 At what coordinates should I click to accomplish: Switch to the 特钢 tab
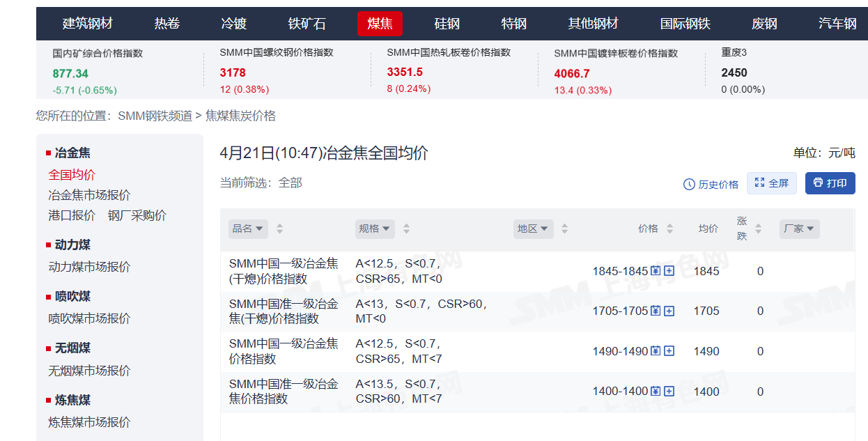[x=514, y=24]
